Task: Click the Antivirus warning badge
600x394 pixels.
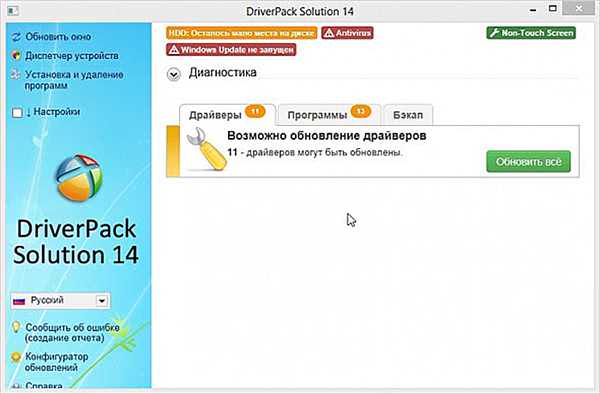Action: [x=347, y=33]
